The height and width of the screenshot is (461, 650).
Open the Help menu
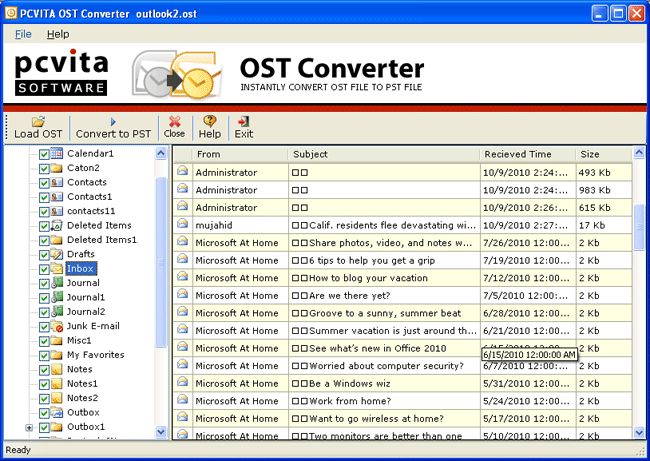[58, 34]
